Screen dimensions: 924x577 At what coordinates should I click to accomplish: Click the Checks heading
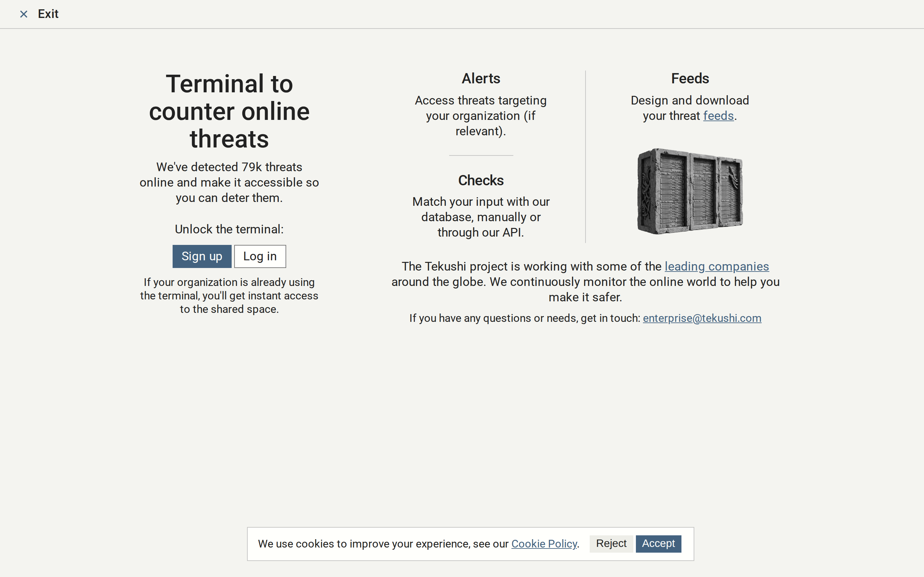481,180
